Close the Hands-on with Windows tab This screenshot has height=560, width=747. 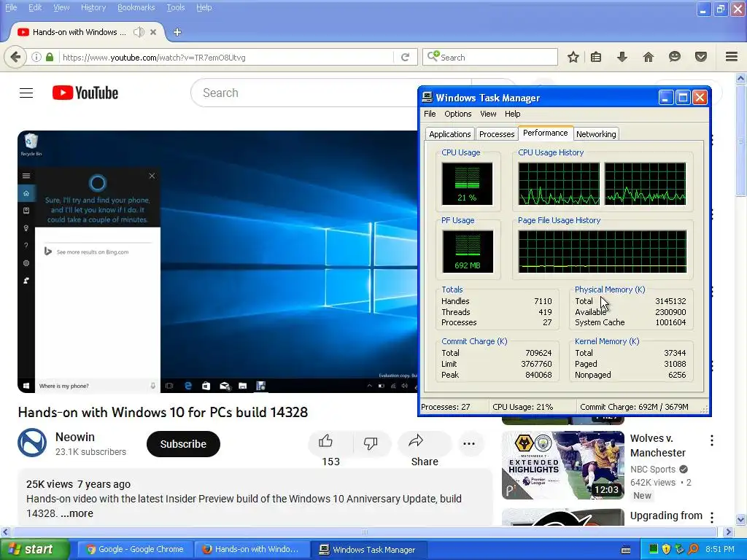click(x=153, y=32)
